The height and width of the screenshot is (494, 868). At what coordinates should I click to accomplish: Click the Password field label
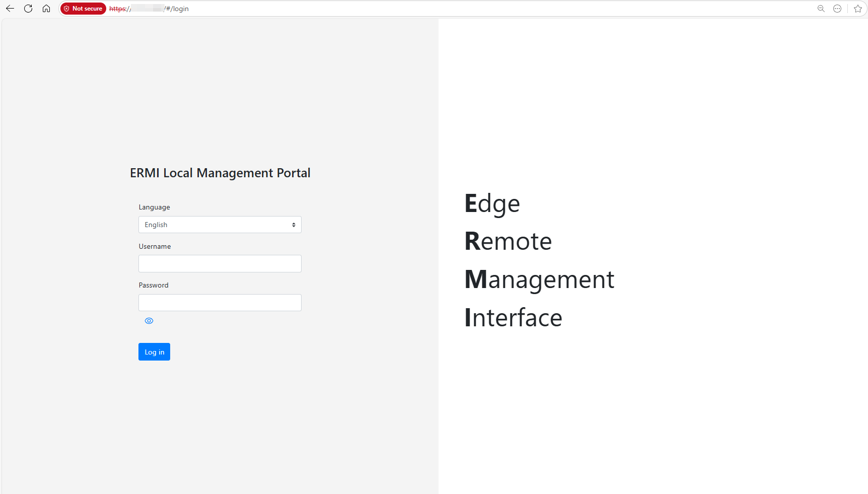coord(154,285)
